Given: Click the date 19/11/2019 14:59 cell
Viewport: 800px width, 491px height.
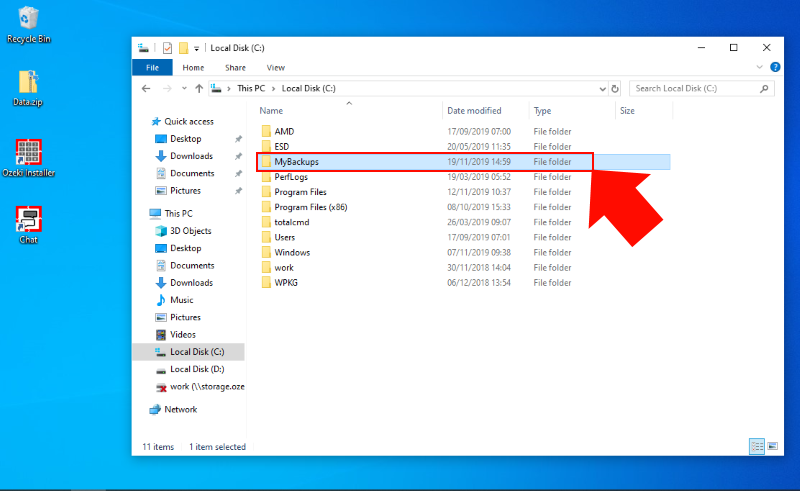Looking at the screenshot, I should tap(479, 162).
